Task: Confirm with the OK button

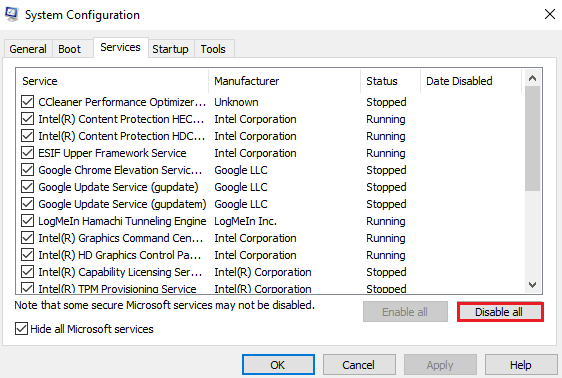Action: pos(278,365)
